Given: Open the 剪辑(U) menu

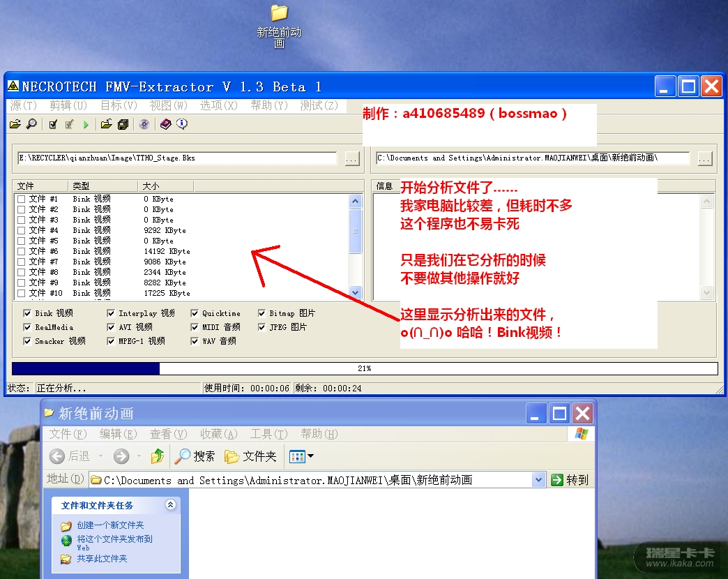Looking at the screenshot, I should coord(68,106).
